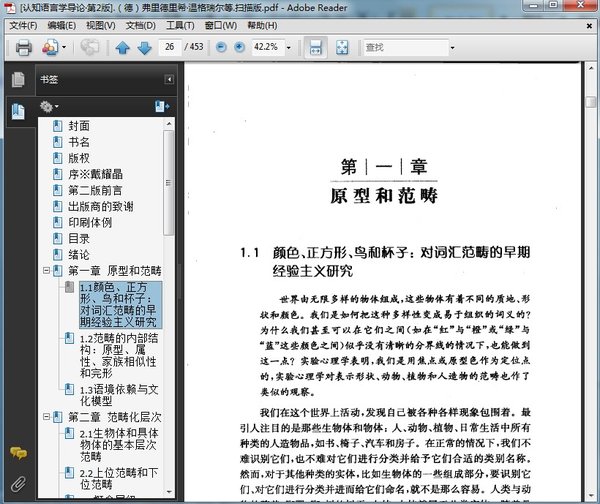The height and width of the screenshot is (504, 600).
Task: Show the Pages thumbnail panel icon
Action: (x=18, y=79)
